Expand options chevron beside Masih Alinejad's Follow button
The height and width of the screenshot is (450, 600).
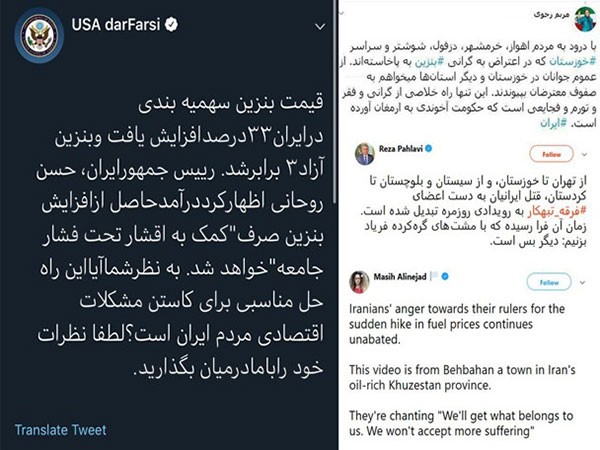click(582, 283)
